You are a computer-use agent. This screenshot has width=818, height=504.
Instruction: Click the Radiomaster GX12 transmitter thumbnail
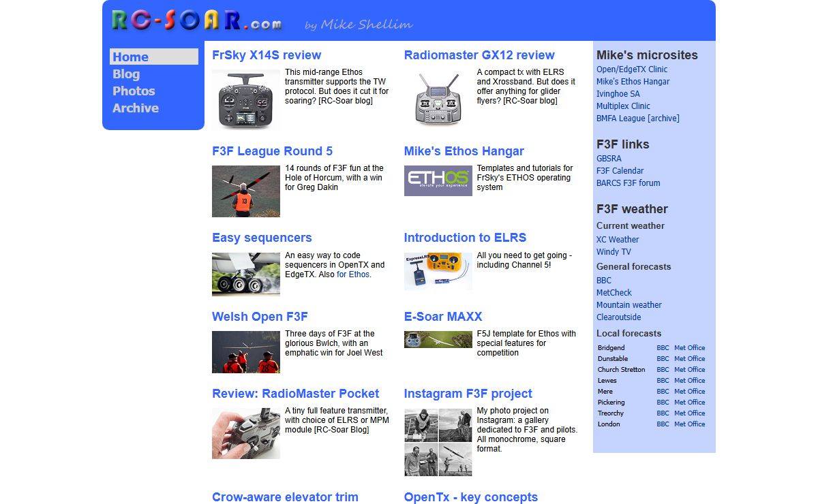click(x=438, y=99)
